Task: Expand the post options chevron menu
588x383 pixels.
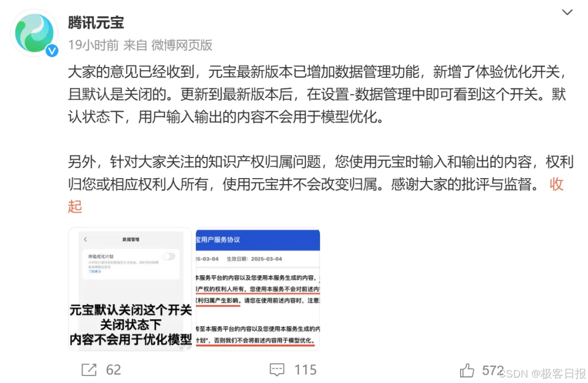Action: [x=567, y=13]
